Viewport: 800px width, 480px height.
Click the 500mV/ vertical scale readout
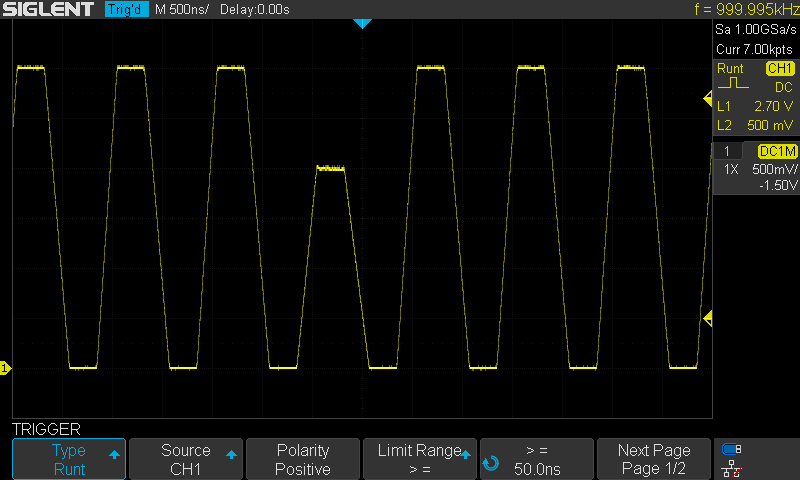coord(774,169)
